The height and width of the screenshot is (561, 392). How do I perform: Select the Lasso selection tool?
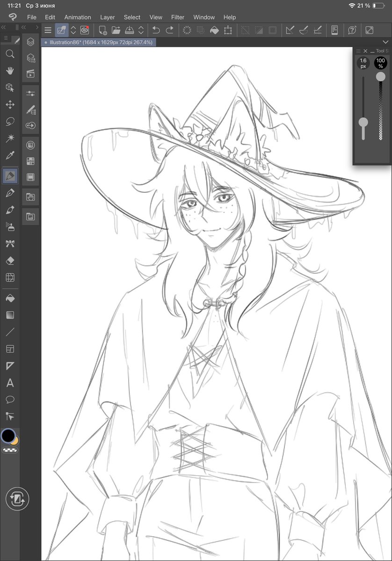point(10,122)
